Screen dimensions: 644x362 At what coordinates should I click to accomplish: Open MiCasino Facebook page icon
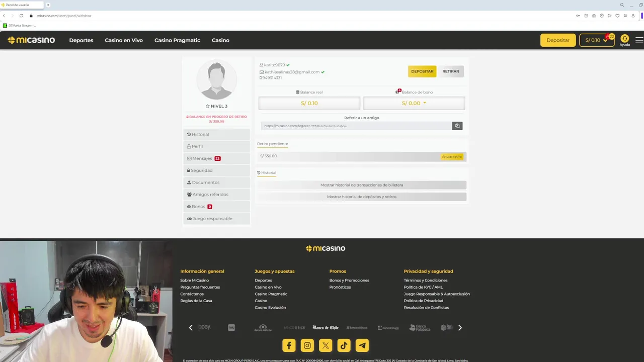289,345
